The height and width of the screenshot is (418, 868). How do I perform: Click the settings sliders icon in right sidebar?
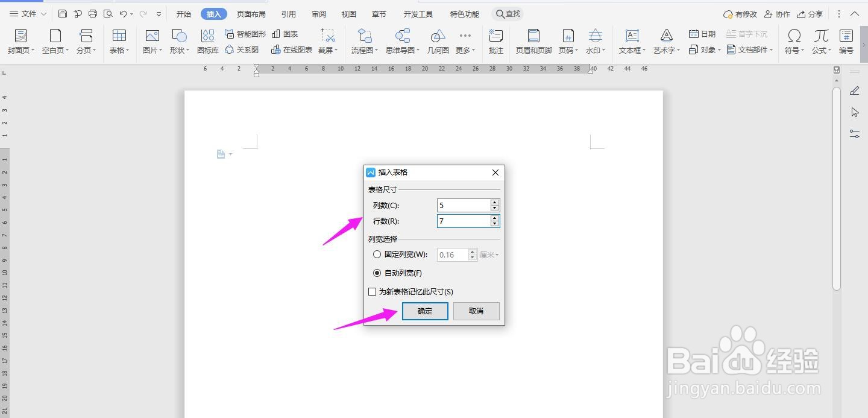[855, 134]
